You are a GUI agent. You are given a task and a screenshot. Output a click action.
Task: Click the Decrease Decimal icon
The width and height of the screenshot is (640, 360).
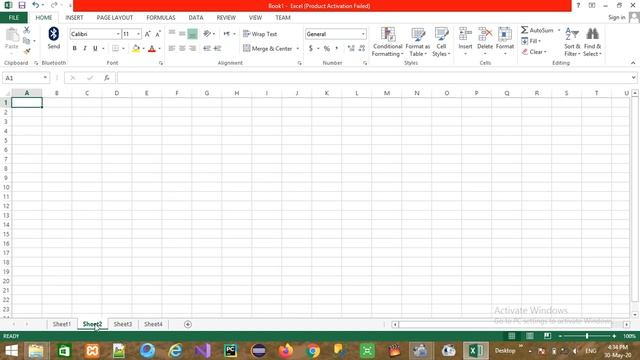(362, 49)
